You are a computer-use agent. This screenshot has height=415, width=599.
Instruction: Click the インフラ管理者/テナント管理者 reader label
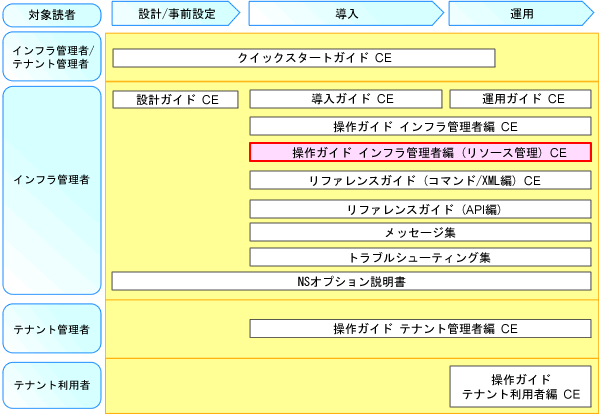click(x=52, y=57)
